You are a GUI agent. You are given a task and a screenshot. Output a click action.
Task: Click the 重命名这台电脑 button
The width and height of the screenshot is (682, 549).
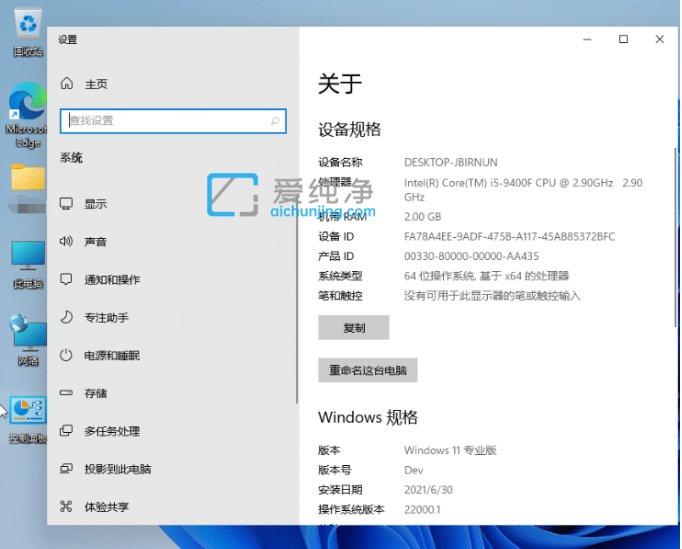368,370
